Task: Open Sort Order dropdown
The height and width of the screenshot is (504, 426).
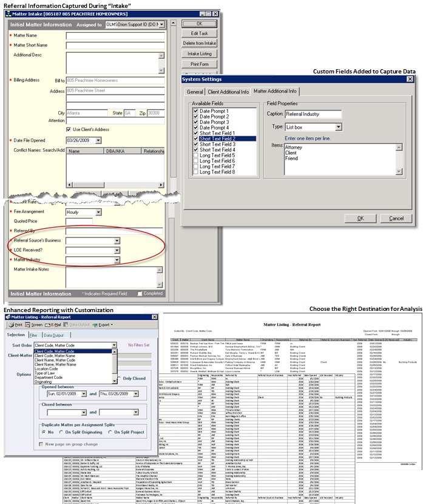Action: click(114, 346)
